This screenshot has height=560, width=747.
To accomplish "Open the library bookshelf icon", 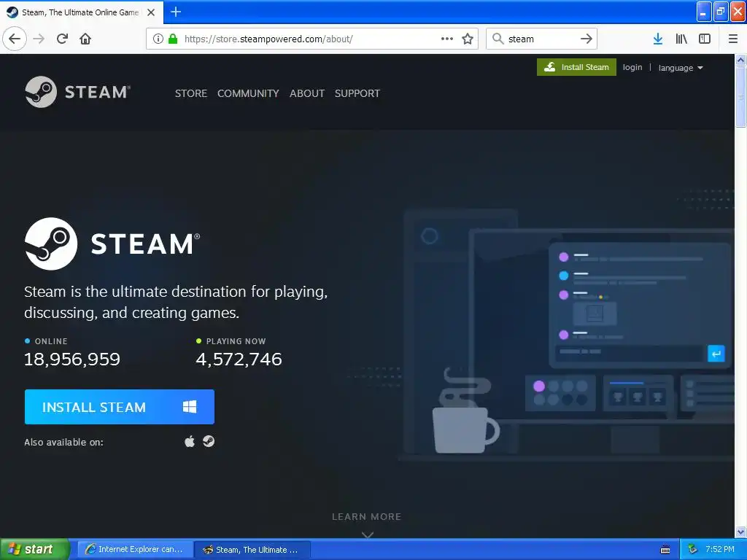I will click(681, 39).
